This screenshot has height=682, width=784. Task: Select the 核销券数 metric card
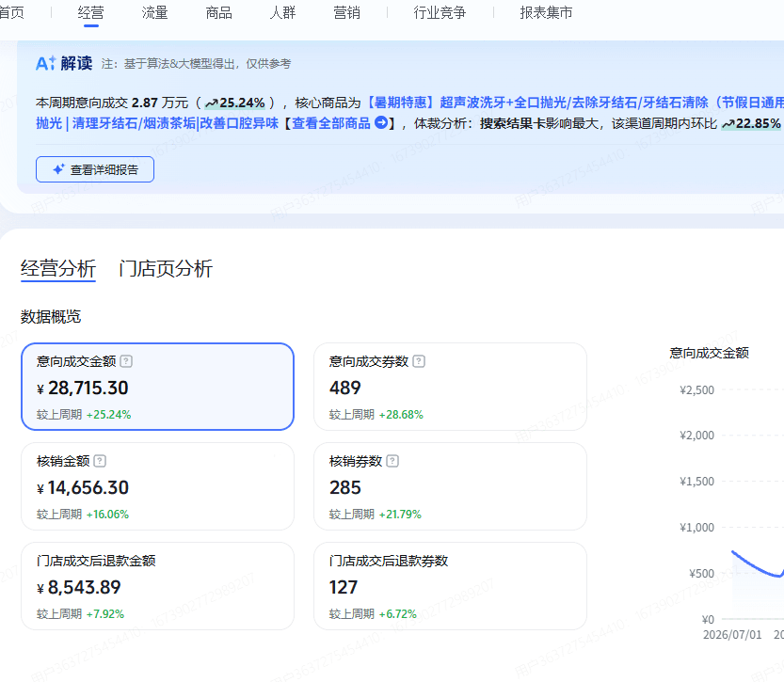[450, 486]
